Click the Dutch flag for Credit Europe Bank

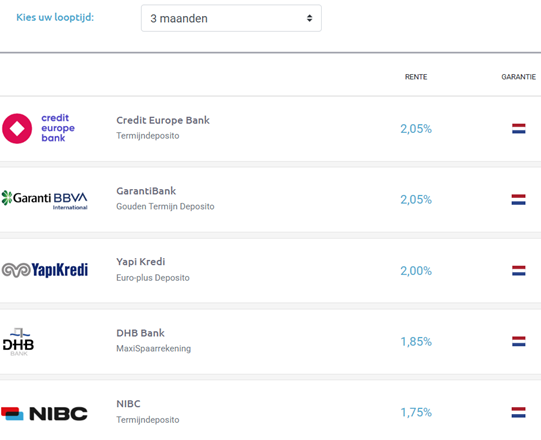click(519, 129)
